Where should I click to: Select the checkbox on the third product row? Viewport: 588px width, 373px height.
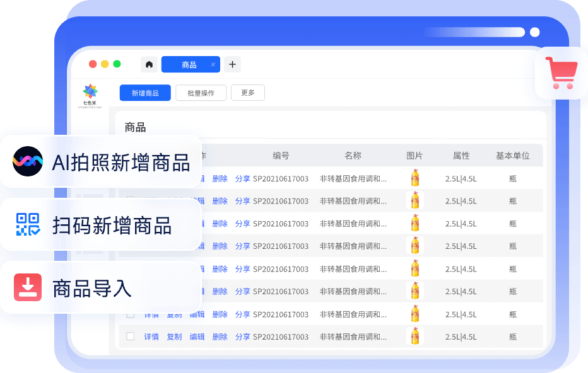tap(130, 223)
